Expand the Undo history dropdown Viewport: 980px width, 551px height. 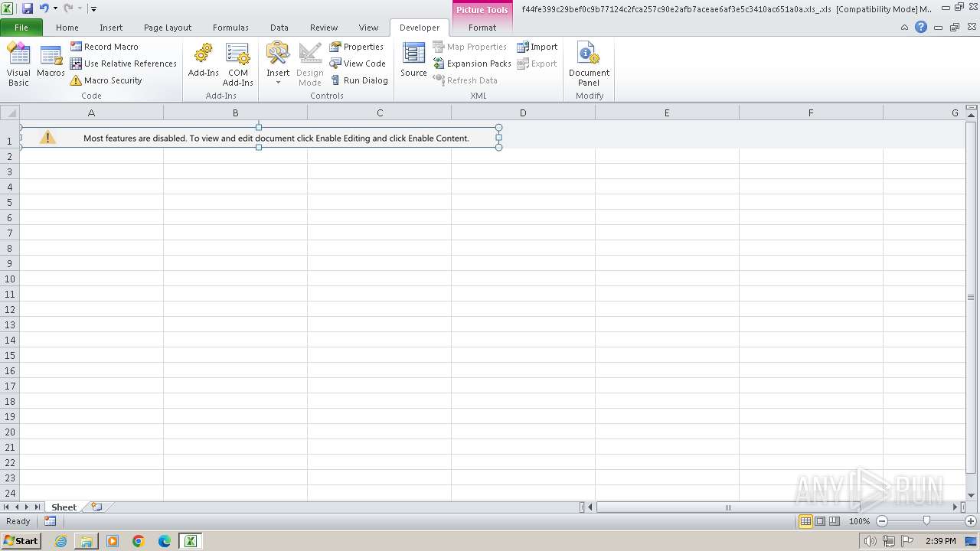point(55,8)
